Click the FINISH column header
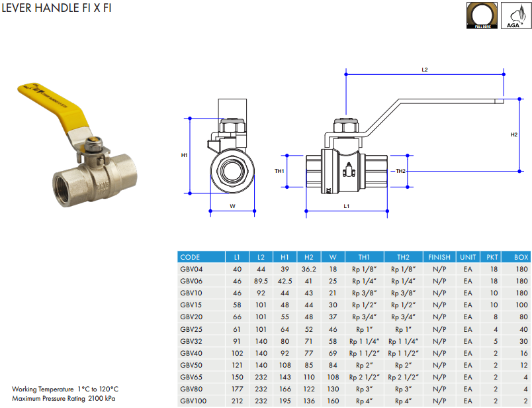Image resolution: width=532 pixels, height=408 pixels. pos(439,257)
